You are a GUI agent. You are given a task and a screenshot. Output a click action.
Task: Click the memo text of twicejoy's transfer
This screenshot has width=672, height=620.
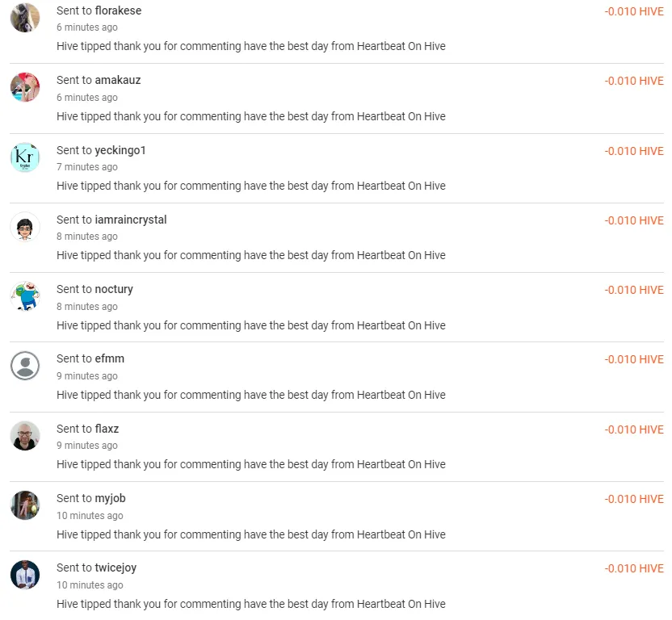[x=251, y=604]
